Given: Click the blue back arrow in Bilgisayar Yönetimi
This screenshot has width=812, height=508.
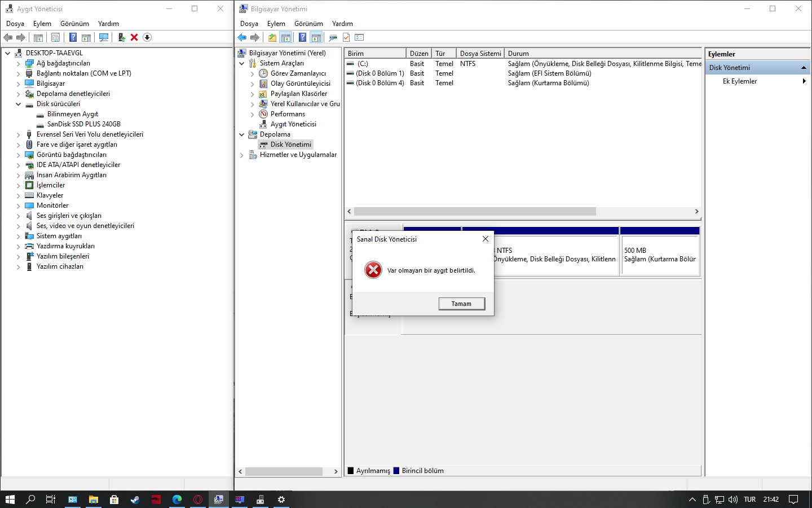Looking at the screenshot, I should pyautogui.click(x=242, y=37).
